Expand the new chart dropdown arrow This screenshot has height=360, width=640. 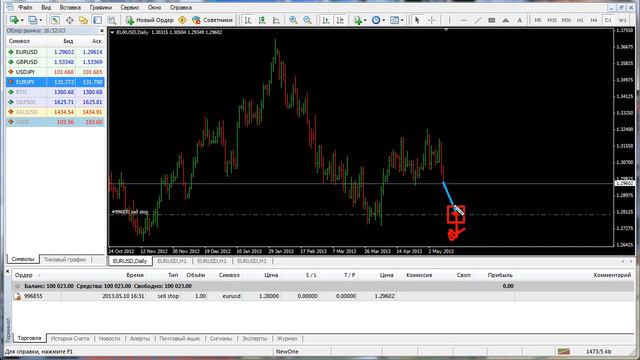[22, 20]
